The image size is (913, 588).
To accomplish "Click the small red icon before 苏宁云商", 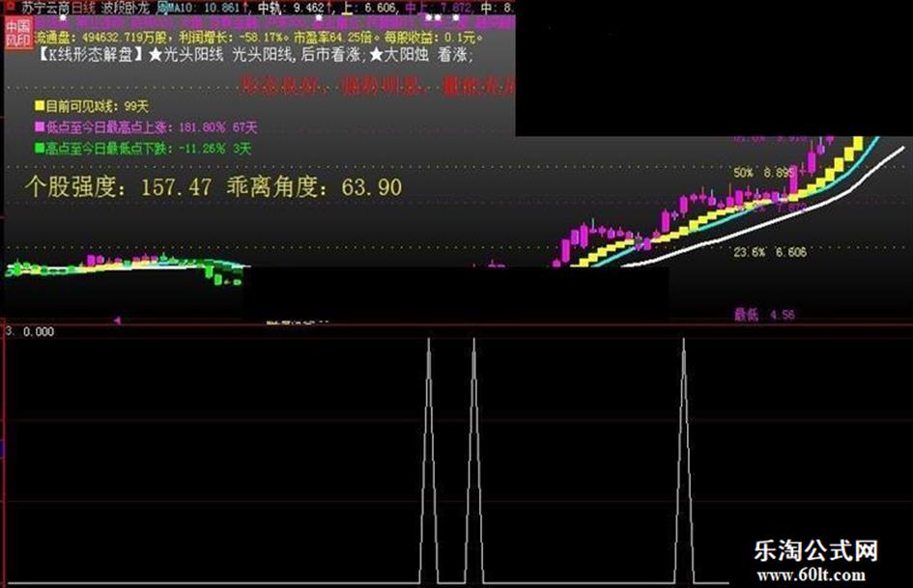I will click(10, 8).
